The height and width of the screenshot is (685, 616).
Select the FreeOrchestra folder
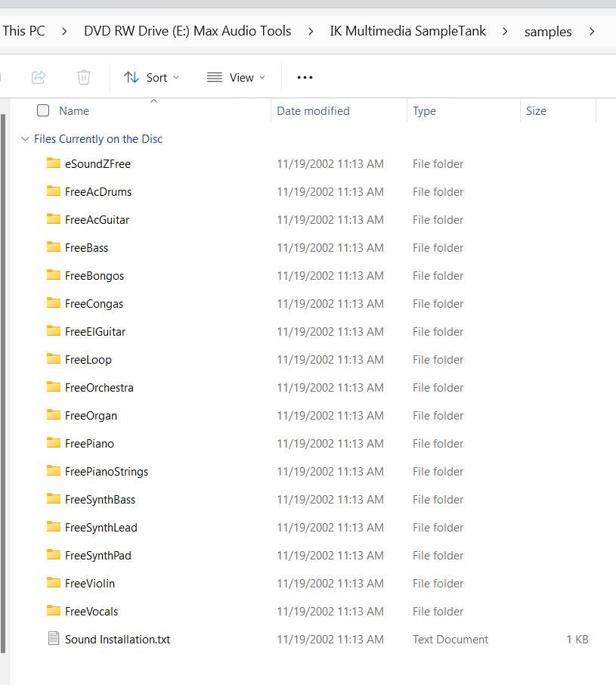[99, 387]
